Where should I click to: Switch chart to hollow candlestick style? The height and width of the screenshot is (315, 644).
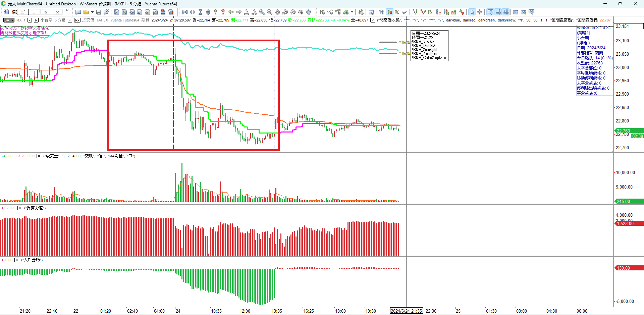tap(397, 12)
